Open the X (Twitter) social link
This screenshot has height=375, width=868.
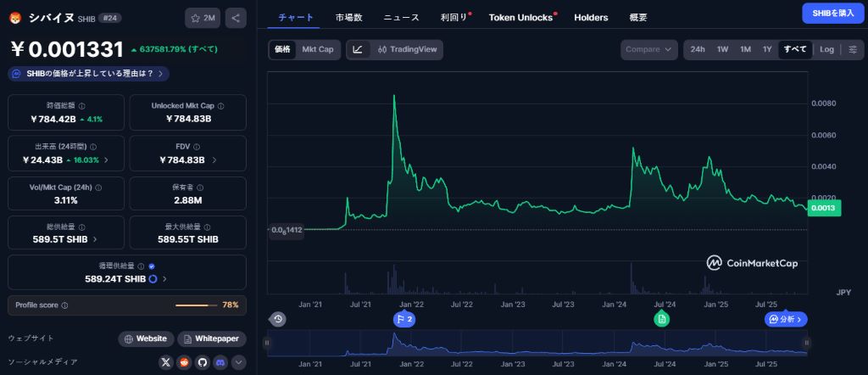coord(166,362)
